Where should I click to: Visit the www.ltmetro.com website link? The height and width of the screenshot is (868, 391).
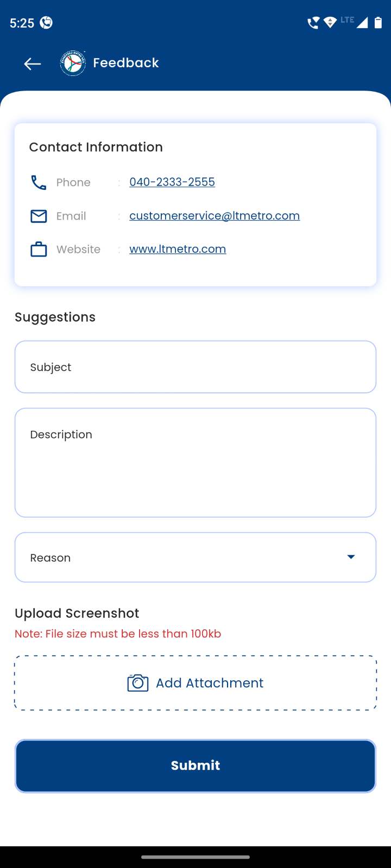[x=178, y=249]
